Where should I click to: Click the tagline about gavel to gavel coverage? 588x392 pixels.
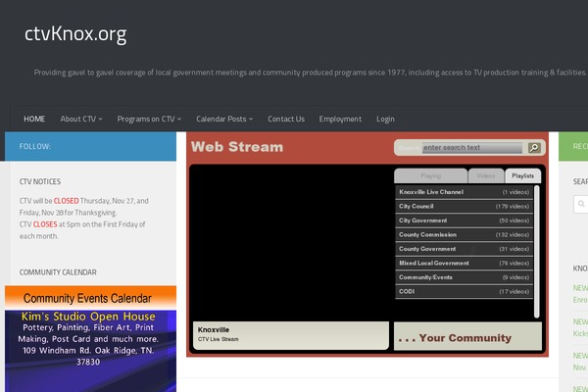click(310, 73)
